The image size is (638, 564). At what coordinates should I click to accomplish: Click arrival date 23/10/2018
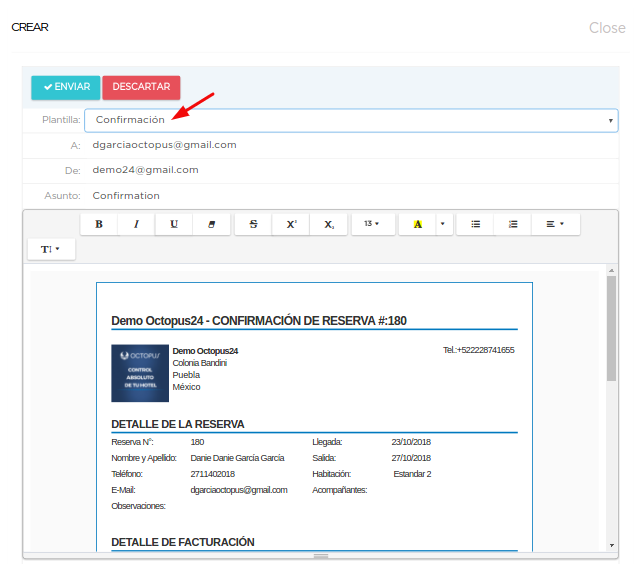point(411,442)
